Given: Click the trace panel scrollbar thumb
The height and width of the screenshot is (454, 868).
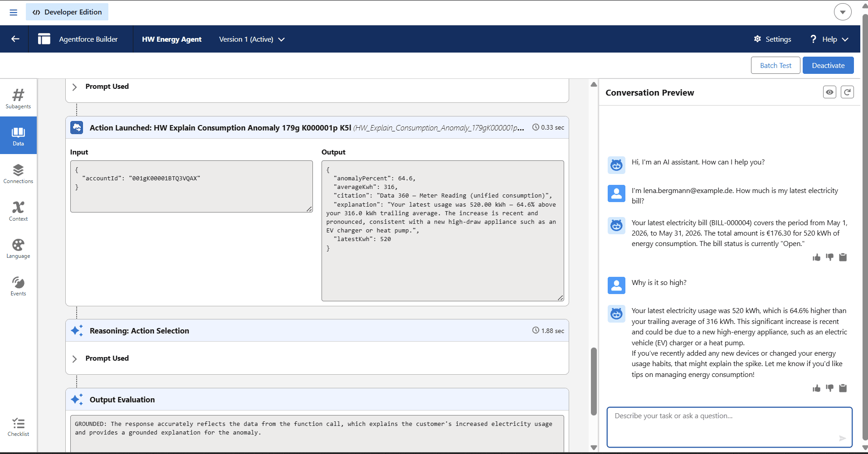Looking at the screenshot, I should pos(594,382).
